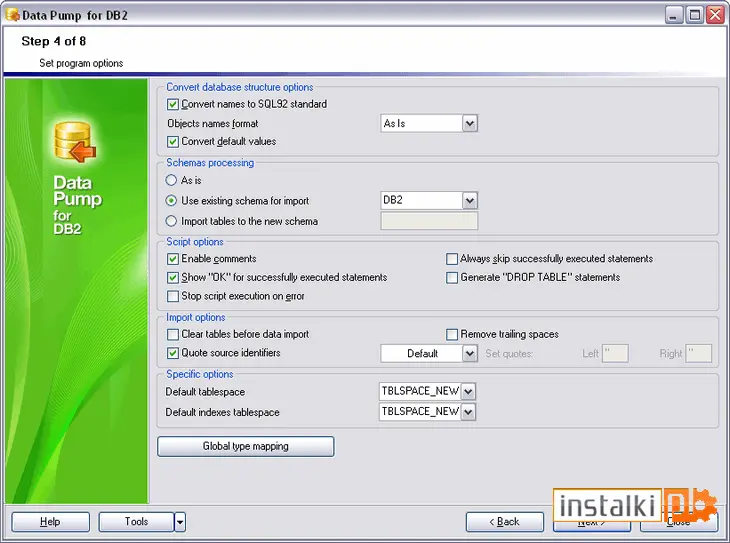The image size is (730, 543).
Task: Toggle Show OK for successfully executed statements
Action: point(173,278)
